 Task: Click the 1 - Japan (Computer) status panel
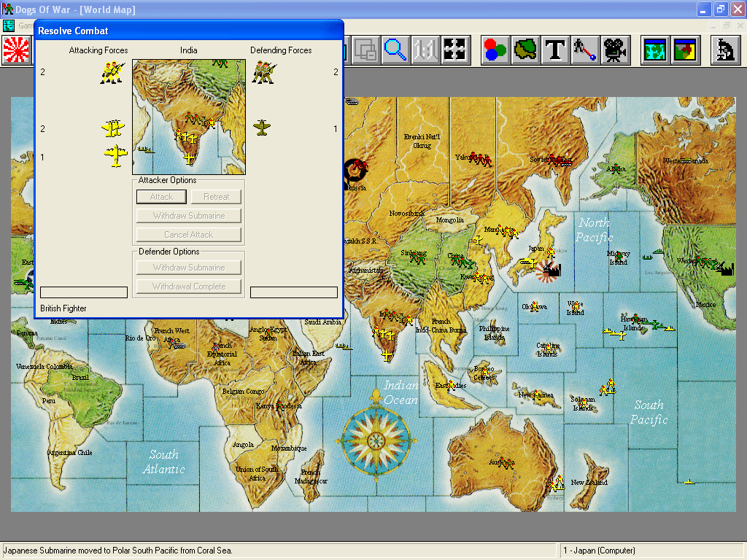coord(651,551)
